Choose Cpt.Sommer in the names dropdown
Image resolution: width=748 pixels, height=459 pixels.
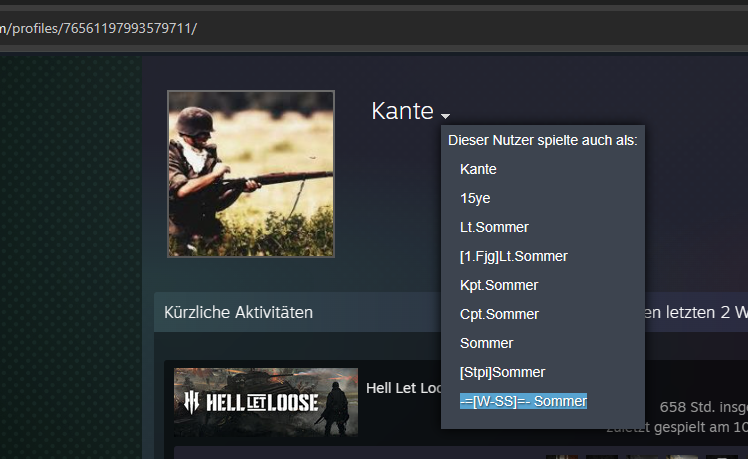click(499, 314)
